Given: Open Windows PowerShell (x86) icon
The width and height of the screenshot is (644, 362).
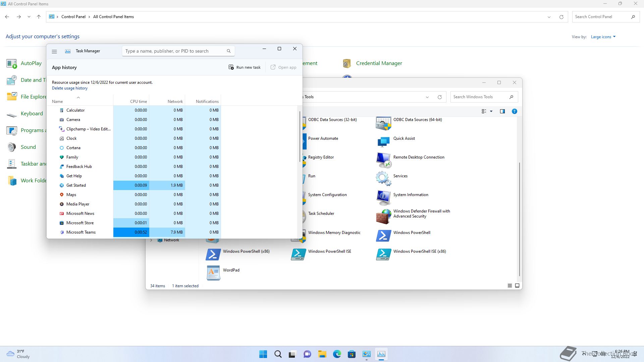Looking at the screenshot, I should point(213,254).
